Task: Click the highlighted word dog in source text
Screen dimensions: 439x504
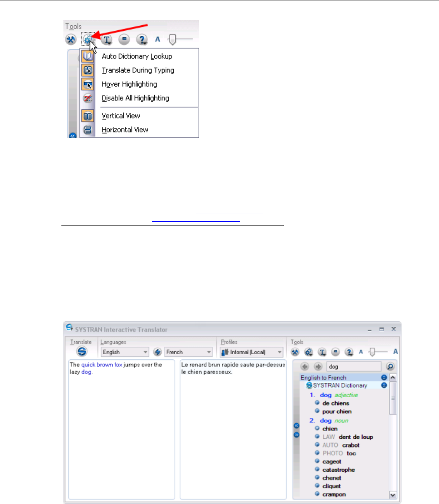Action: tap(86, 372)
